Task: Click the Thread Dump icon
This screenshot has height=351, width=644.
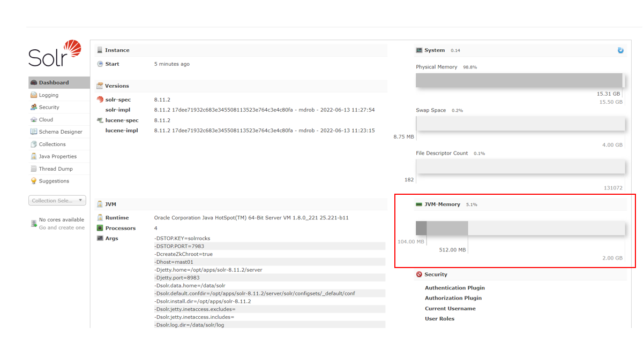Action: (34, 169)
